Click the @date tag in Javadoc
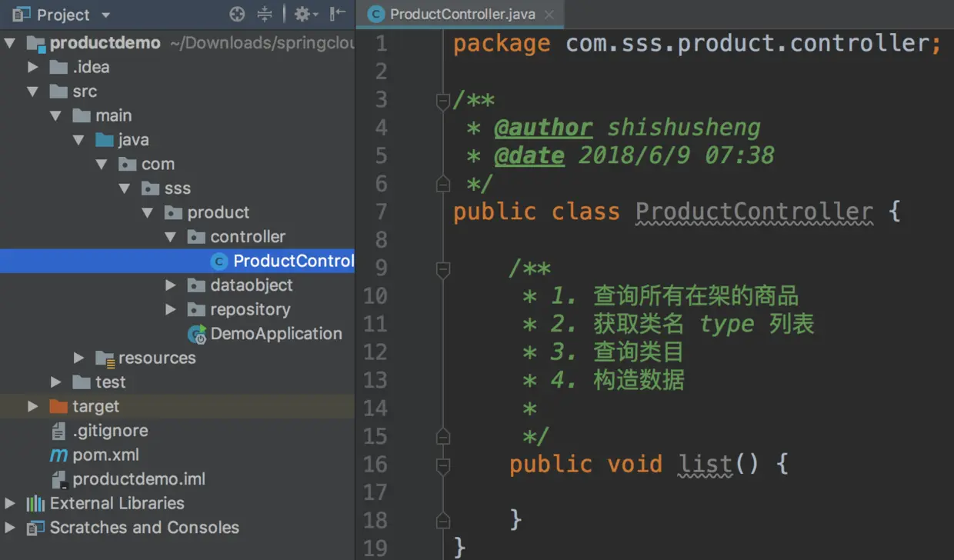Viewport: 954px width, 560px height. point(529,155)
